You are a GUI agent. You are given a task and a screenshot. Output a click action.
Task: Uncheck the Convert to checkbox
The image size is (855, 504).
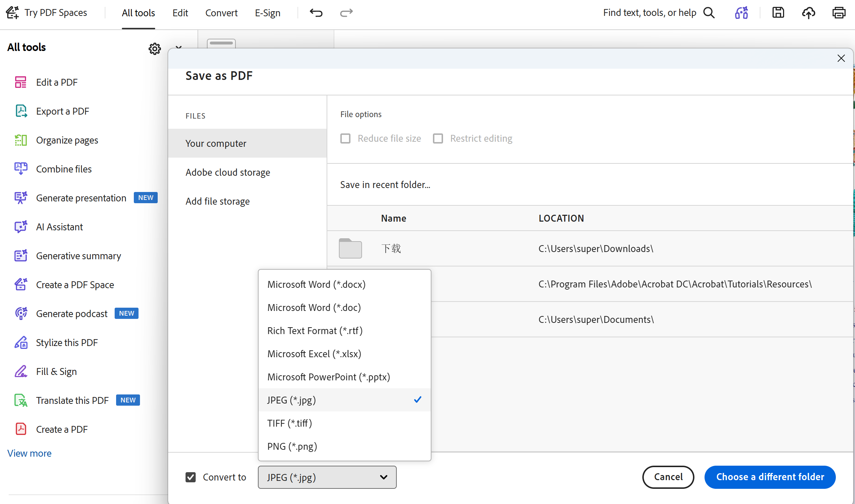tap(191, 477)
